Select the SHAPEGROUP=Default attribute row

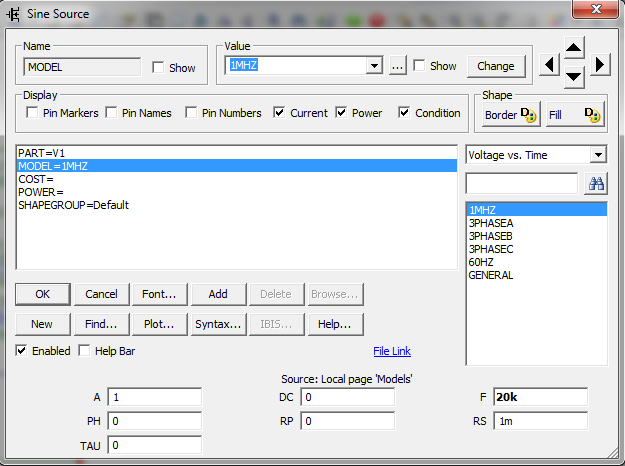pos(237,205)
